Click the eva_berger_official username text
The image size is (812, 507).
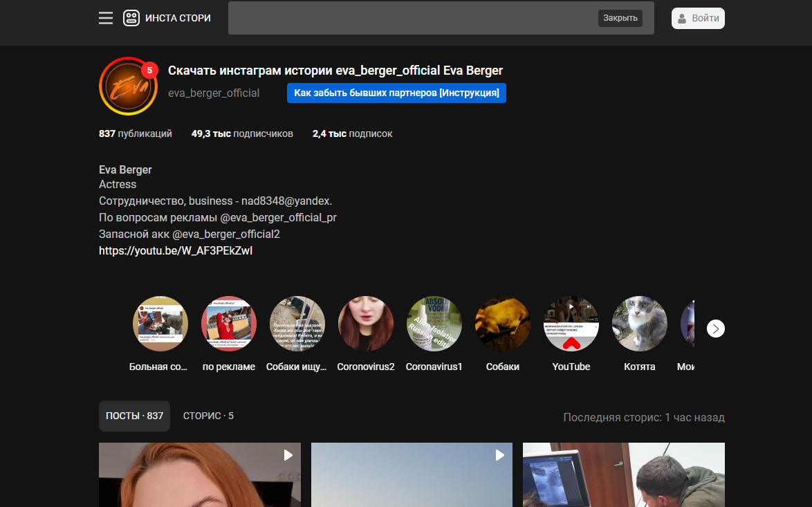point(213,93)
